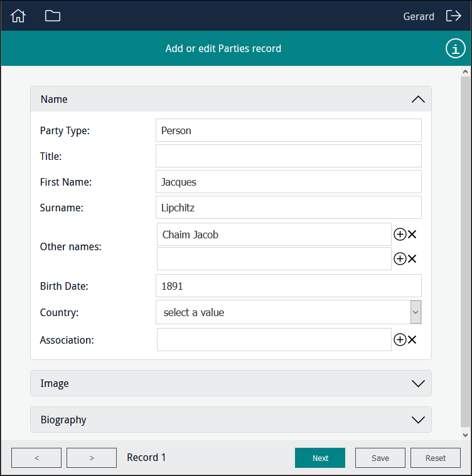Screen dimensions: 472x476
Task: Open the Country dropdown
Action: [x=416, y=312]
